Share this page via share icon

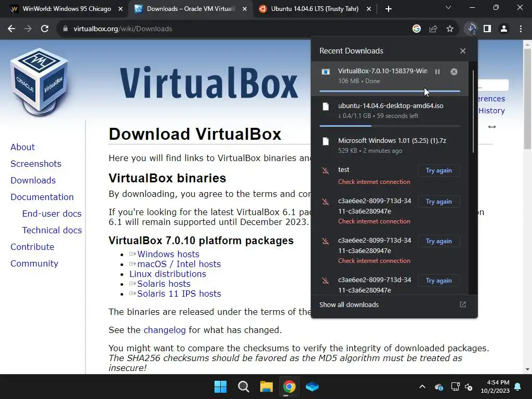click(433, 29)
